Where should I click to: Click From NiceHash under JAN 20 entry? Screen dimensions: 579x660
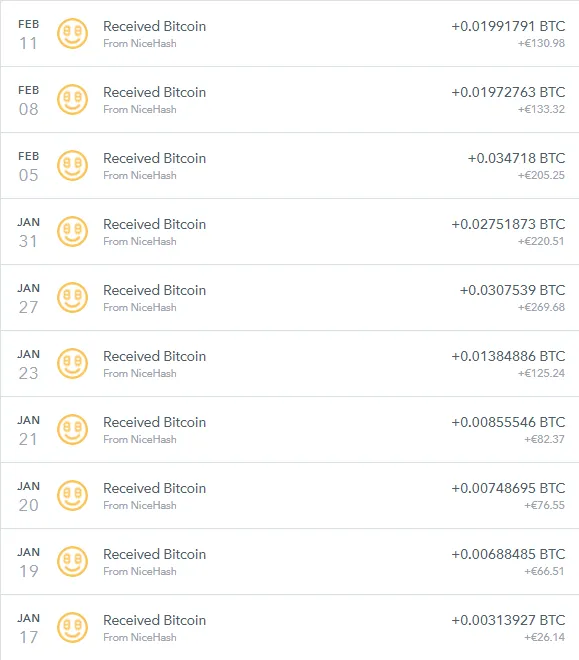140,505
